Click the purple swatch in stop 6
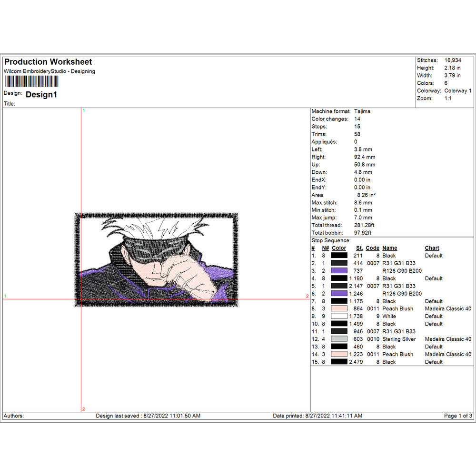Image resolution: width=476 pixels, height=476 pixels. (339, 294)
